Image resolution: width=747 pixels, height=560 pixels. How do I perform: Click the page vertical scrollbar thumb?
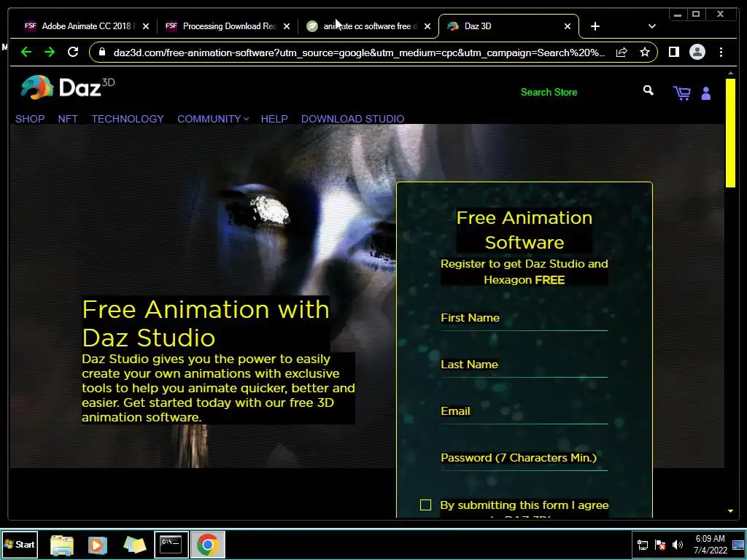pos(730,133)
